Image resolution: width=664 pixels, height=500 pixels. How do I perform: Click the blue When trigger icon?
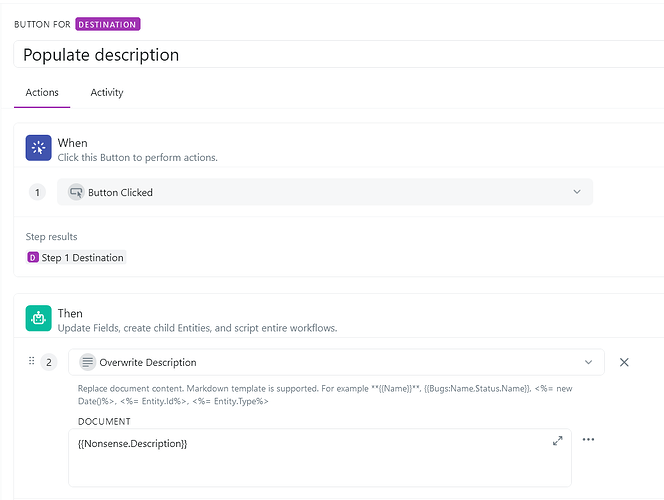coord(39,148)
